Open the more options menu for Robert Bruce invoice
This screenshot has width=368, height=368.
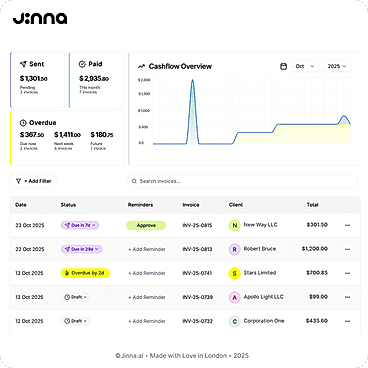(x=347, y=249)
